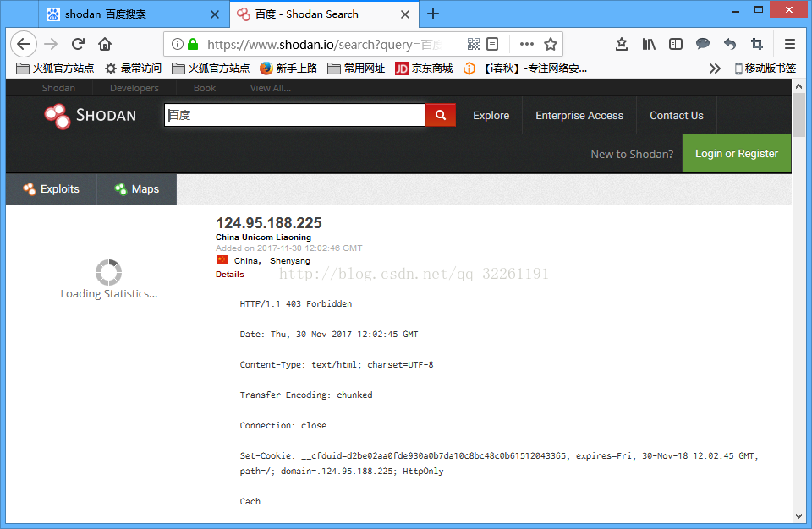Click the page scrollbar up arrow
812x529 pixels.
(798, 86)
